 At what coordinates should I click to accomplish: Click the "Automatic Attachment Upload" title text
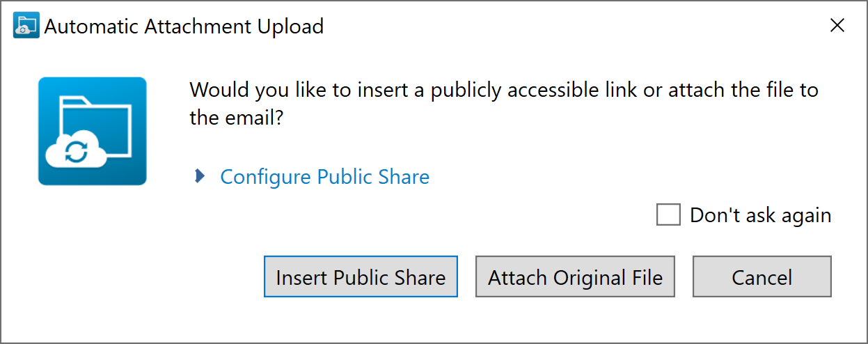(184, 26)
